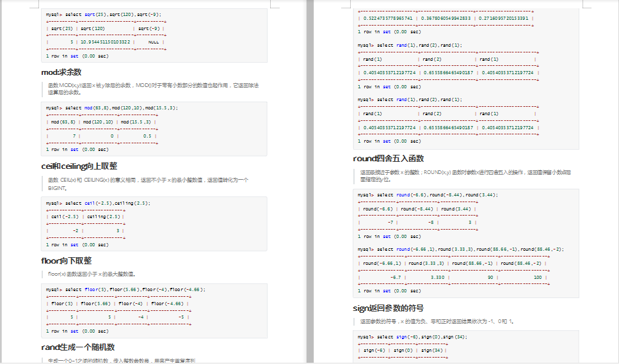Click the heading "floor向下取整"
Viewport: 619px width, 364px height.
click(x=67, y=260)
